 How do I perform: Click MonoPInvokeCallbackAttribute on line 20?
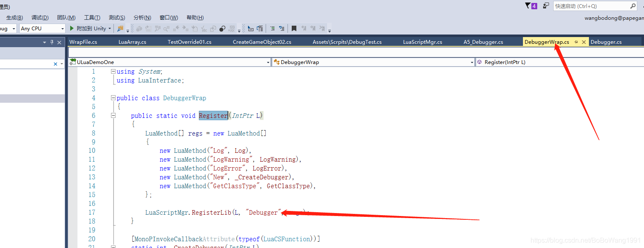[184, 239]
